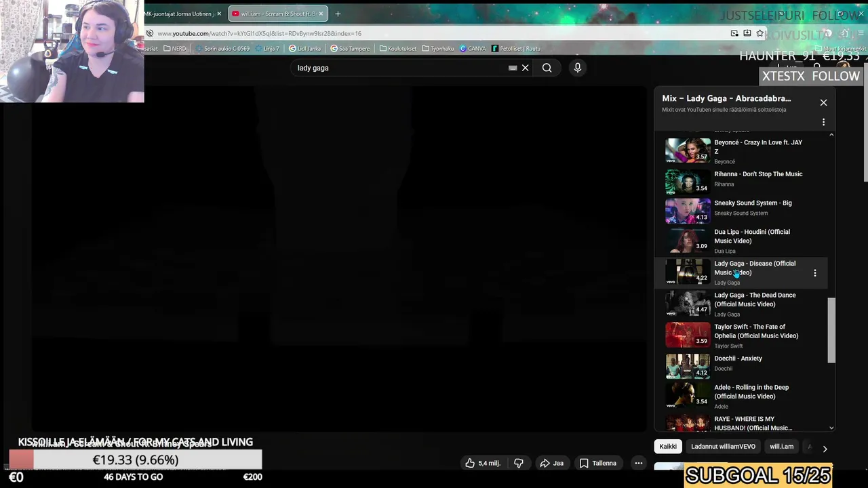This screenshot has width=868, height=488.
Task: Open options for Lady Gaga - Disease row
Action: (815, 273)
